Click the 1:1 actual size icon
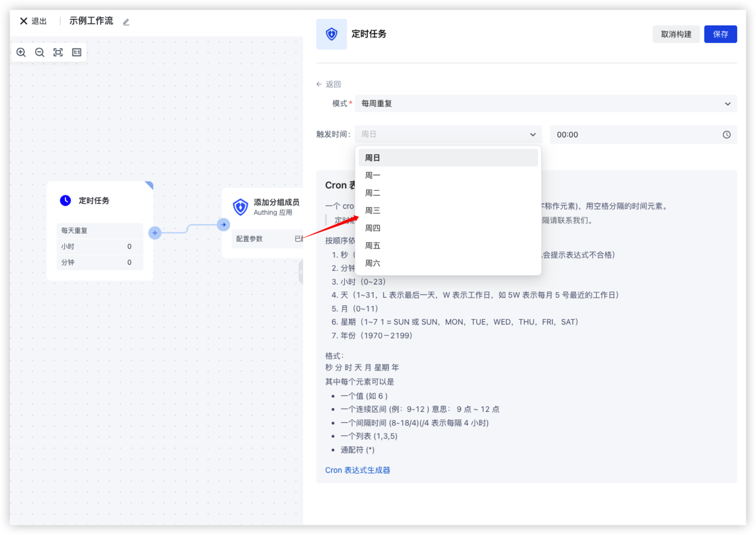The width and height of the screenshot is (756, 535). tap(77, 52)
